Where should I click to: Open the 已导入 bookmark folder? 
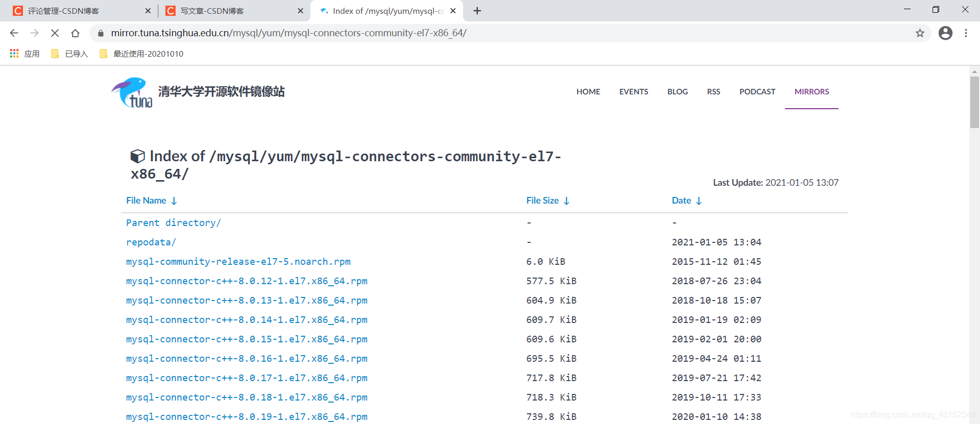click(x=69, y=54)
